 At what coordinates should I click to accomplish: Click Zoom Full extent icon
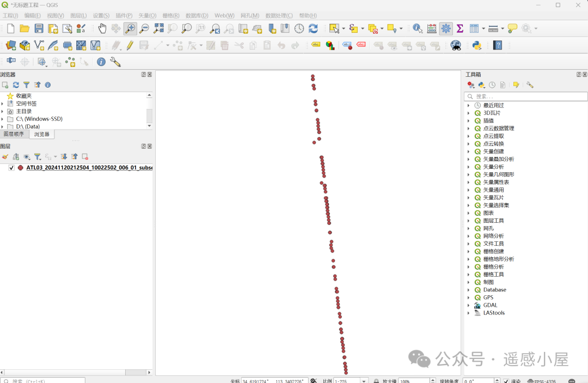tap(158, 28)
